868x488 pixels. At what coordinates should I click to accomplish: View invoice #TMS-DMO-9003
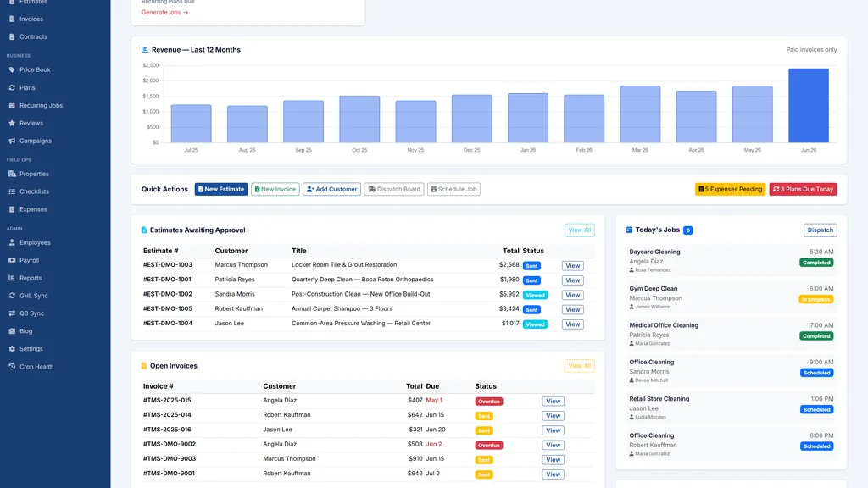pyautogui.click(x=553, y=460)
